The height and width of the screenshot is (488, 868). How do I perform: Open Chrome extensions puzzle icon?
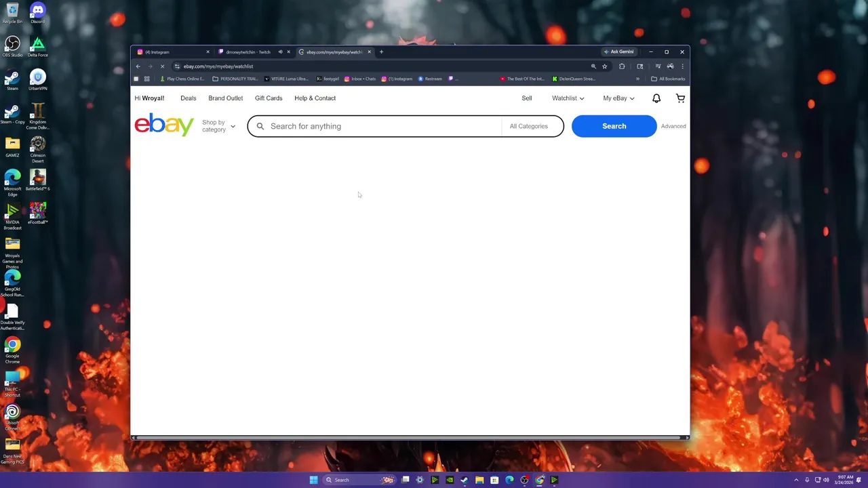point(622,66)
